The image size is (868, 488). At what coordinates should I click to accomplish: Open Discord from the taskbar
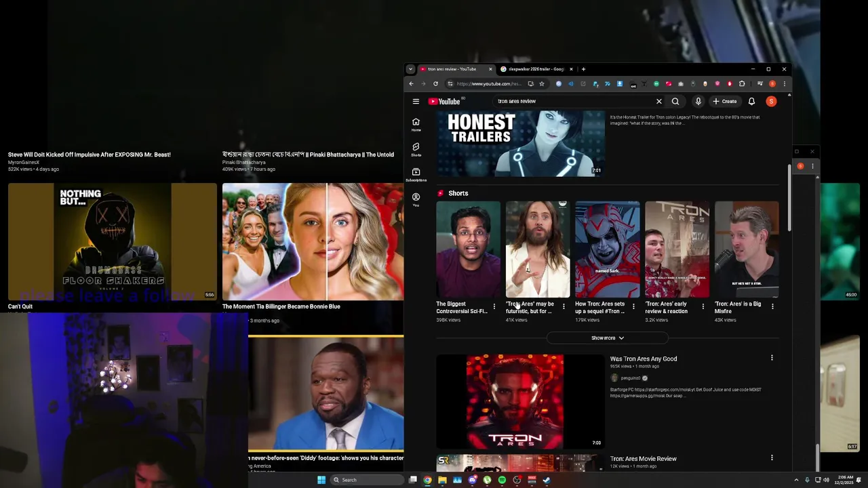coord(472,480)
